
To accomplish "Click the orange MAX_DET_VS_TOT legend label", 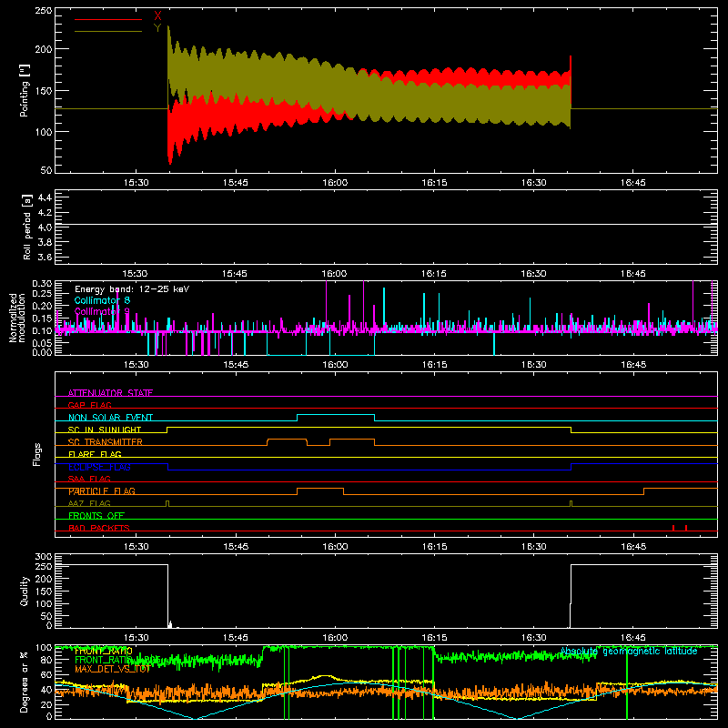I will [x=112, y=669].
